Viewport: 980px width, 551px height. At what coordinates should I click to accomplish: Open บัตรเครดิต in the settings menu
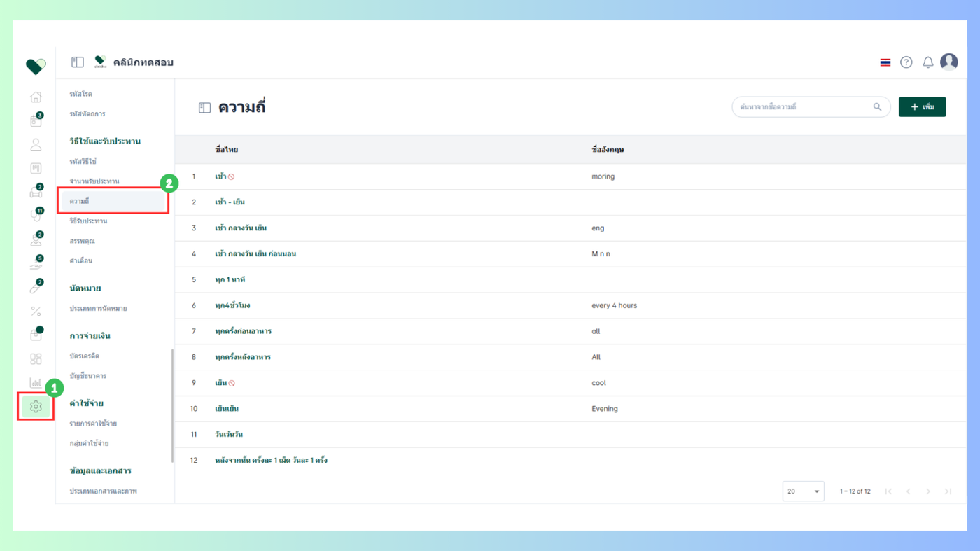[x=85, y=356]
